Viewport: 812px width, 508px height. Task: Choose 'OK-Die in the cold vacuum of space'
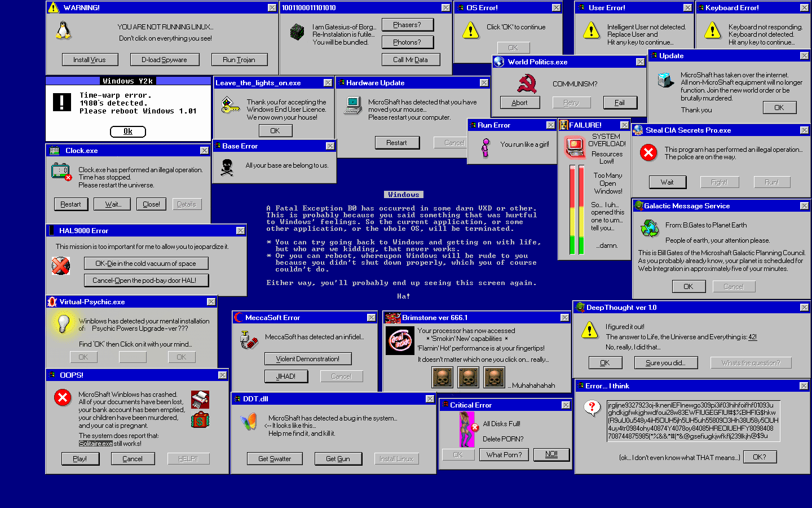point(146,264)
